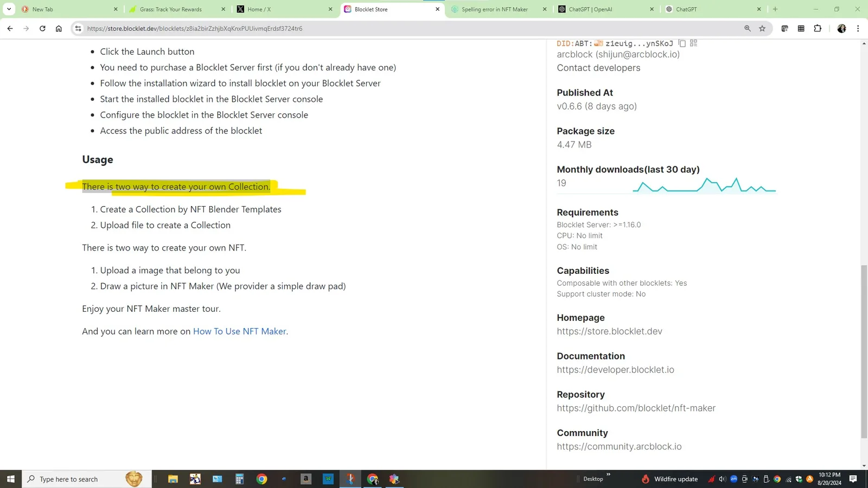Open the Avast orange tray icon
868x488 pixels.
click(x=809, y=479)
